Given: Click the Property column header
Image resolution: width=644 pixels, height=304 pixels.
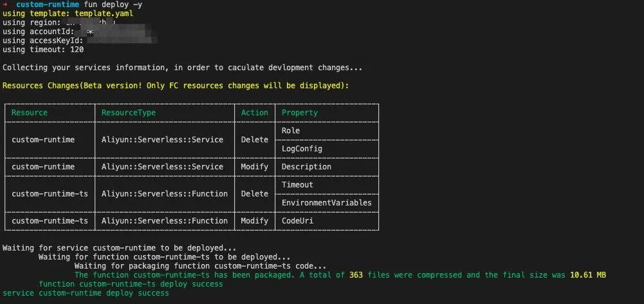Looking at the screenshot, I should tap(300, 113).
